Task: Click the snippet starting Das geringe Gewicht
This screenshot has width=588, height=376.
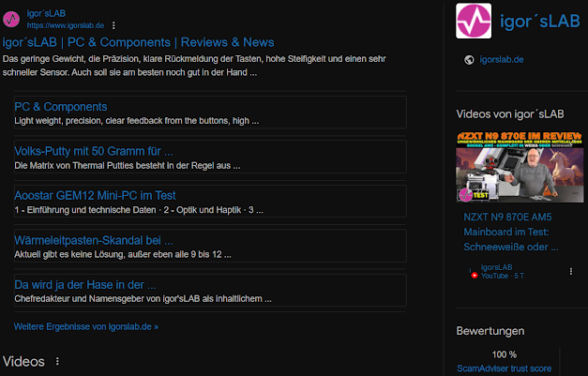Action: 194,66
